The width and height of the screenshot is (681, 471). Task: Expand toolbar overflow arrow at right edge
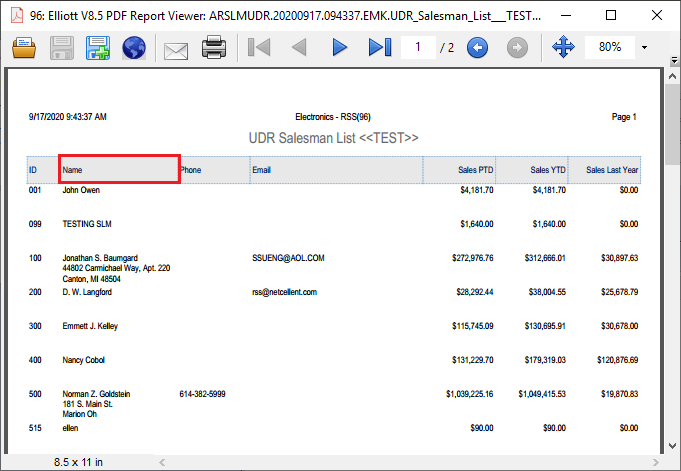click(x=674, y=60)
